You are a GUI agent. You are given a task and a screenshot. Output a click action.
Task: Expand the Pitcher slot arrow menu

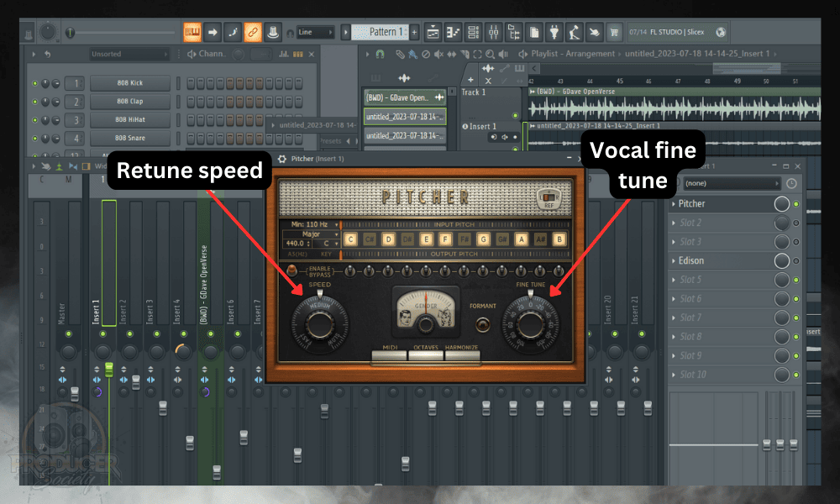pos(674,203)
